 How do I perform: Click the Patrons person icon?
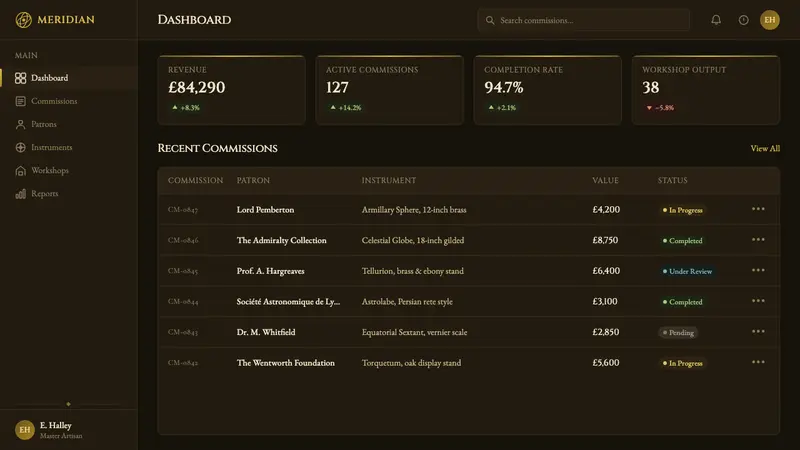[20, 124]
